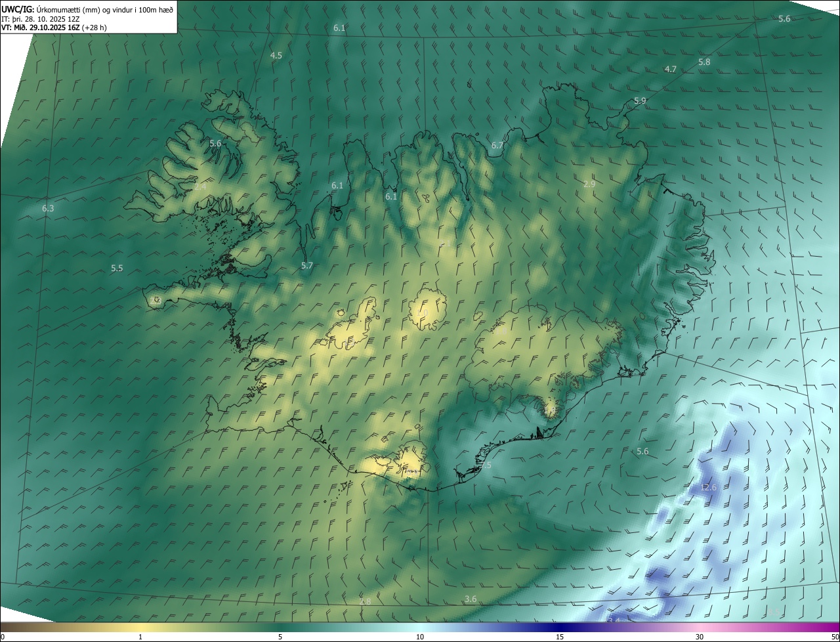Screen dimensions: 840x642
Task: Click the color scale label 5
Action: [x=280, y=637]
